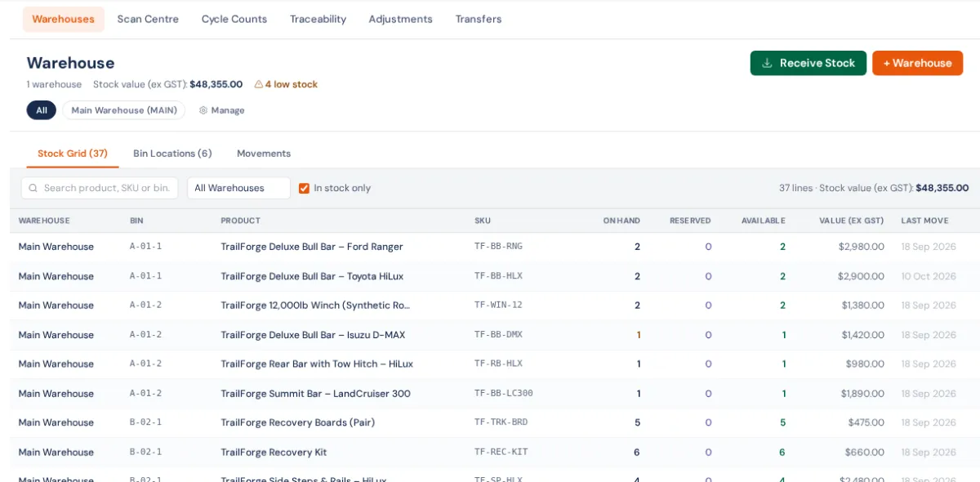Sort by the On Hand column header
Viewport: 980px width, 482px height.
621,221
